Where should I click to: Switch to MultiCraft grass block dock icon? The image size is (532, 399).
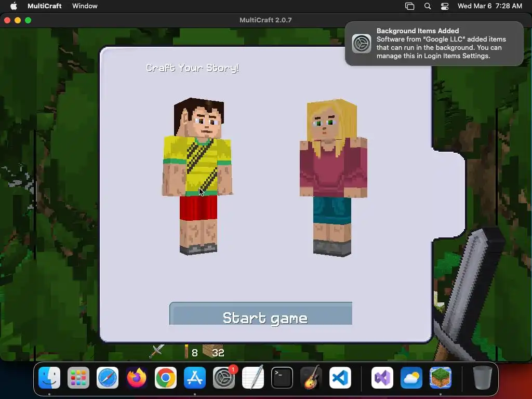[441, 378]
